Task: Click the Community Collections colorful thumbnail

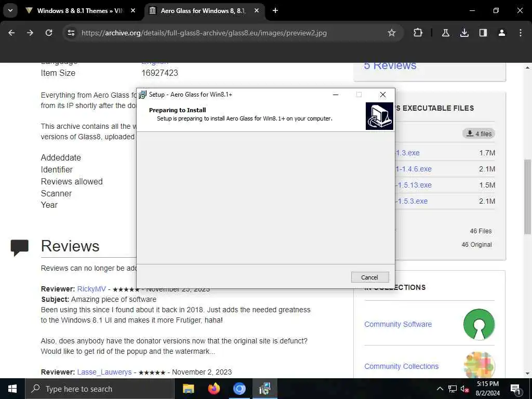Action: pyautogui.click(x=479, y=365)
